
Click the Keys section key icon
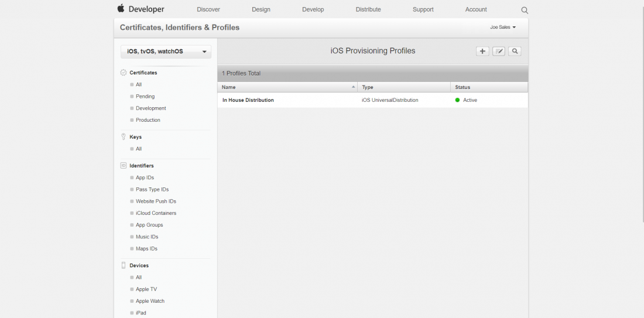(x=123, y=137)
